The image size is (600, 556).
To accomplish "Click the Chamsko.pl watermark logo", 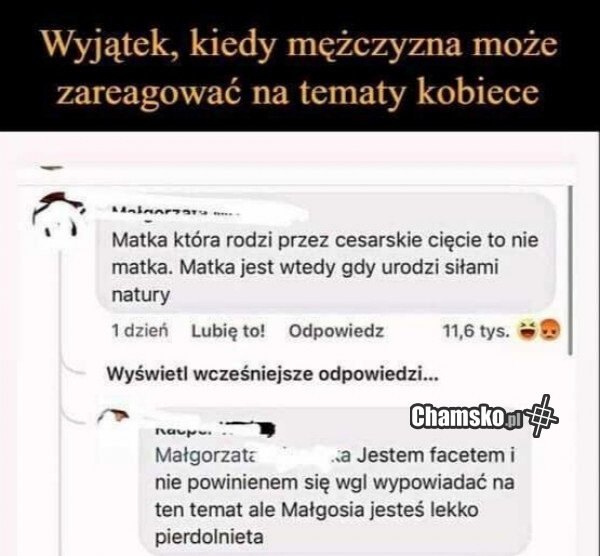I will coord(467,417).
